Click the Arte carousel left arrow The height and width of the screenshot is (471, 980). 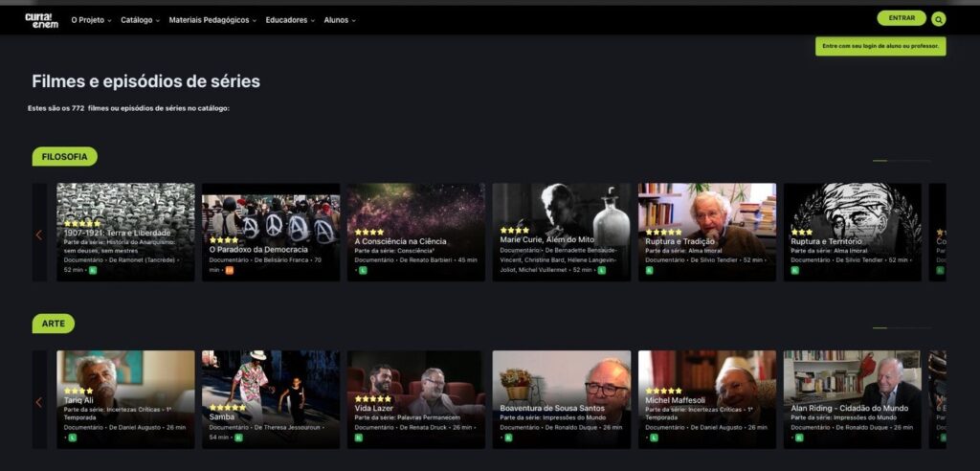pos(39,402)
